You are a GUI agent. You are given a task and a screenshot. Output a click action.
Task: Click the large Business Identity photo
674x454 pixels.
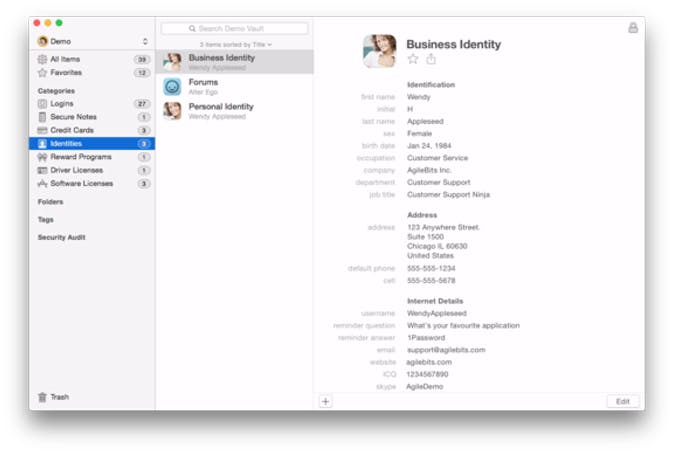[380, 51]
